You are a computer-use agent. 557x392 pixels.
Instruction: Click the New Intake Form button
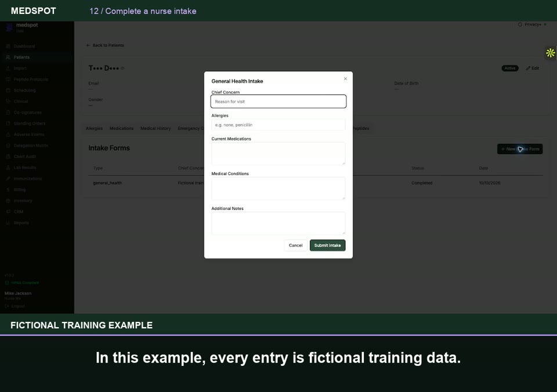[520, 149]
